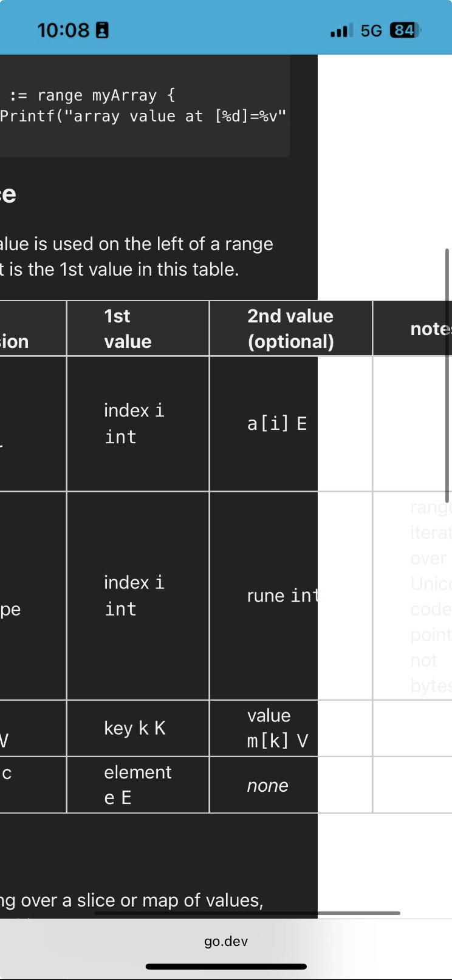Tap the cellular signal strength icon

pos(341,30)
